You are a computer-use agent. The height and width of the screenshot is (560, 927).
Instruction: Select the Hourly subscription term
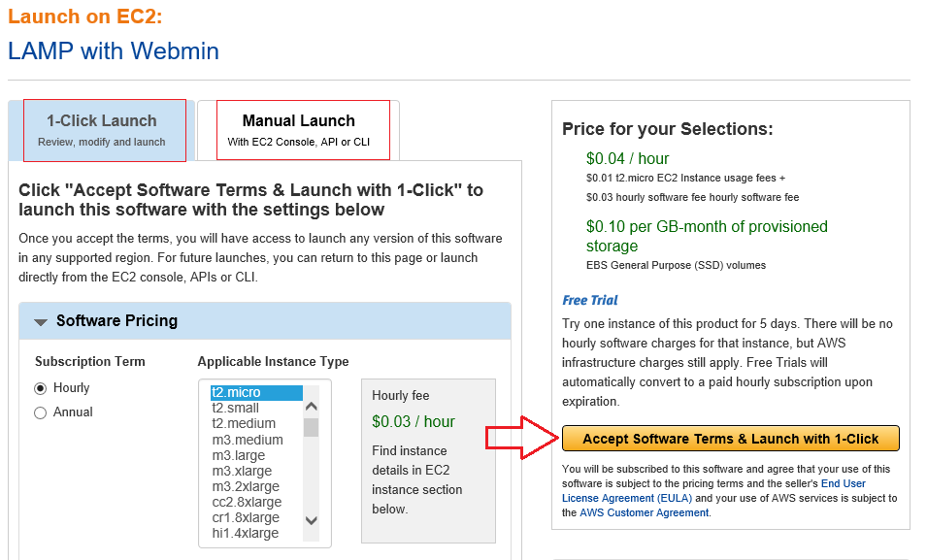[x=41, y=388]
